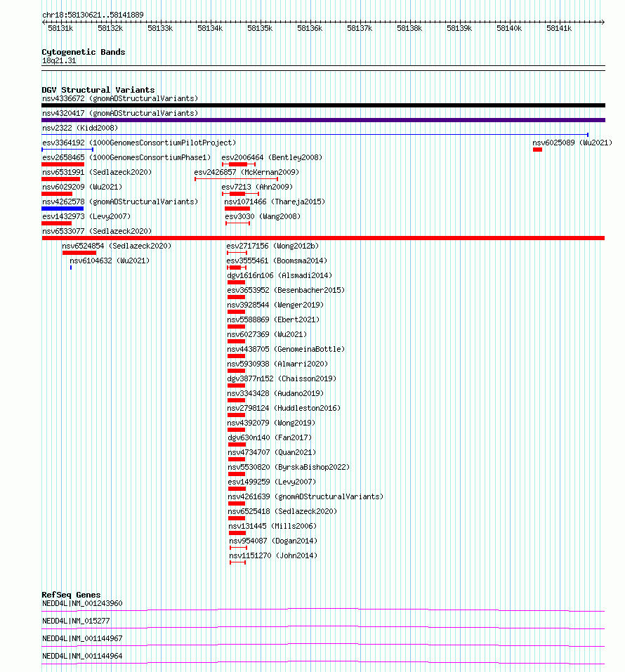Image resolution: width=625 pixels, height=672 pixels.
Task: Click nsv3928544 Wenger2019 variant label
Action: coord(275,305)
